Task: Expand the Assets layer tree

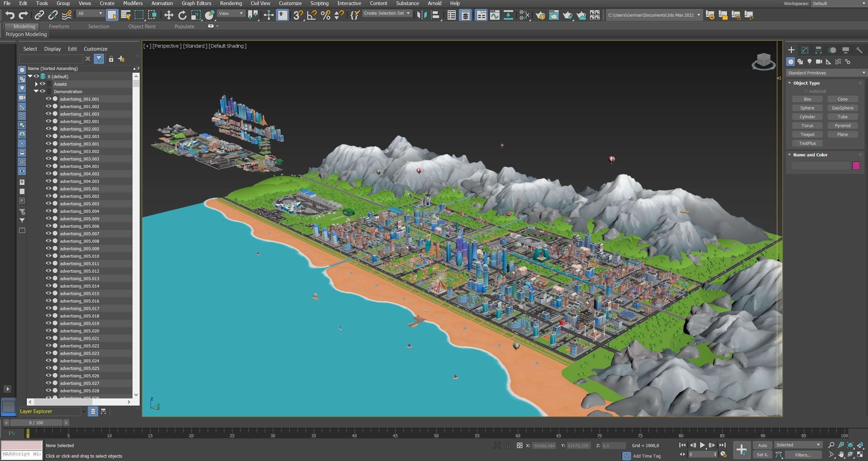Action: (36, 84)
